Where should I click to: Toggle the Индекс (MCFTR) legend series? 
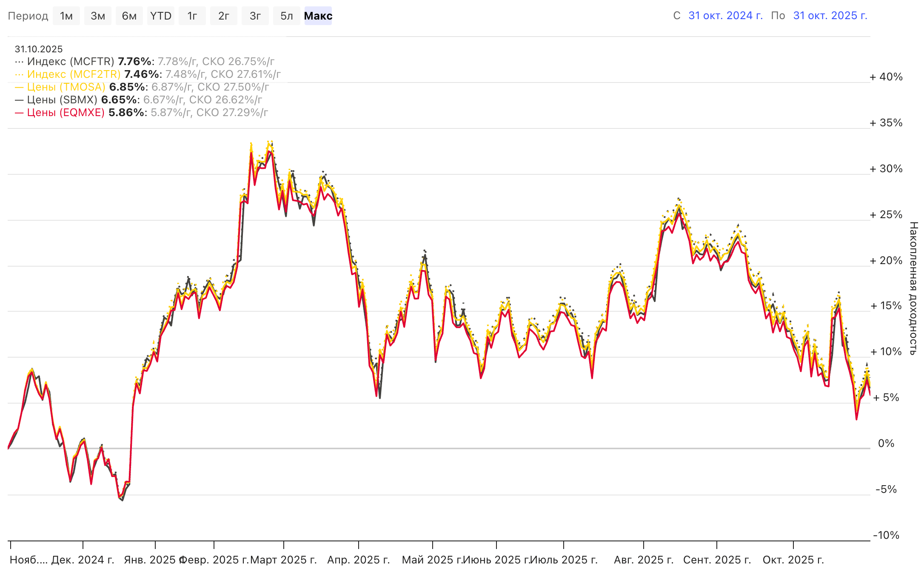(x=71, y=62)
